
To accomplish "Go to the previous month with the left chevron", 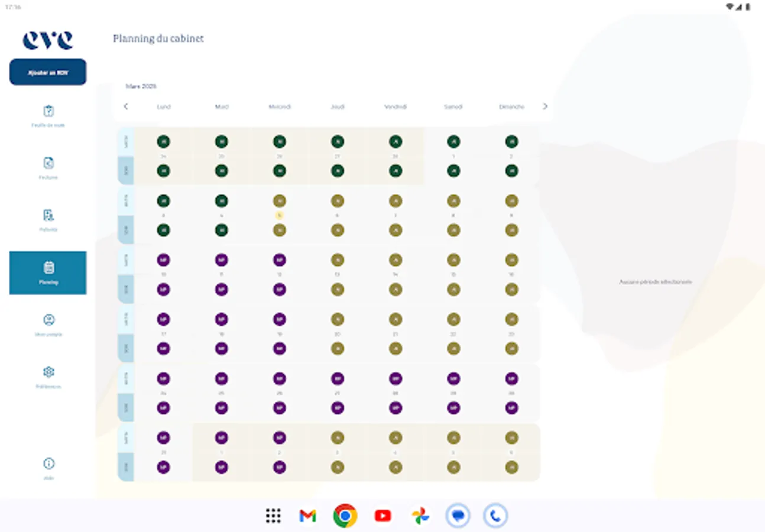I will coord(126,106).
